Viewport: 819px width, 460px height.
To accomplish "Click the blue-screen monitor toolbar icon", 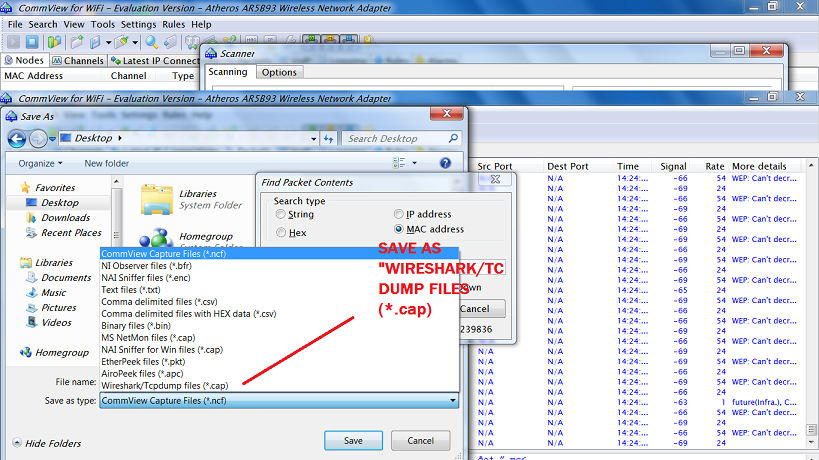I will [x=348, y=40].
